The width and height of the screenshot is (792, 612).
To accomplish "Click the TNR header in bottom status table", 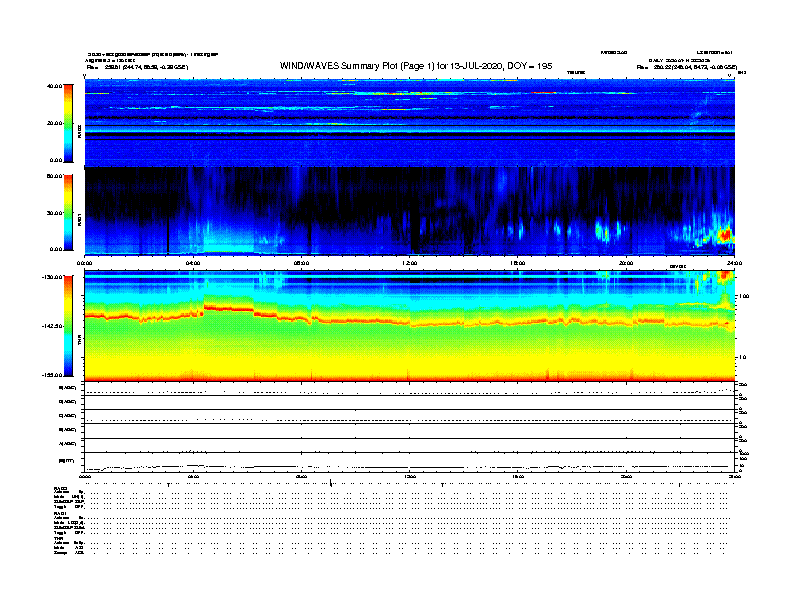I will [58, 538].
